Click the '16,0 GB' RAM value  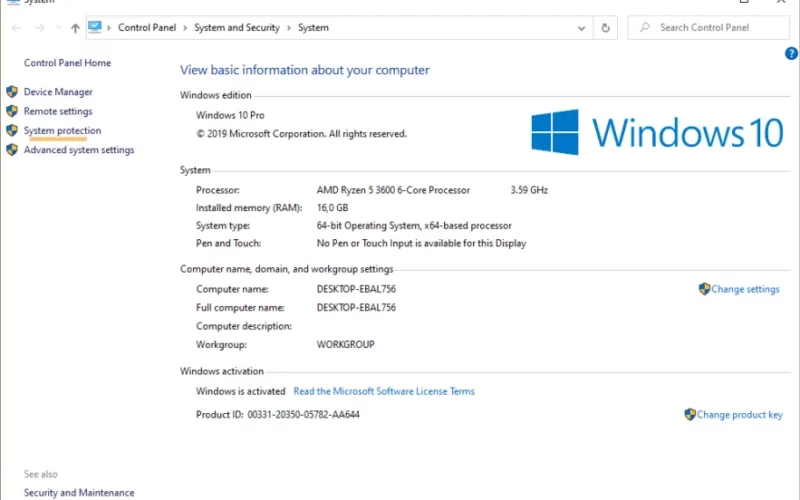pos(332,208)
